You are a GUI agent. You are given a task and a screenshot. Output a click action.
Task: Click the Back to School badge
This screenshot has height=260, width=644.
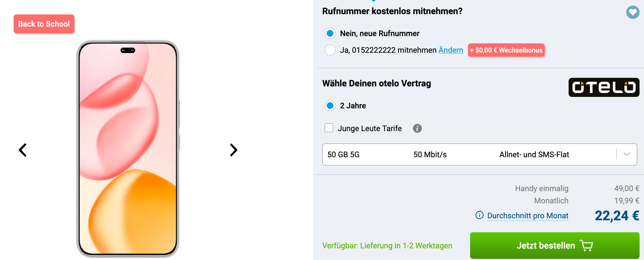point(44,24)
